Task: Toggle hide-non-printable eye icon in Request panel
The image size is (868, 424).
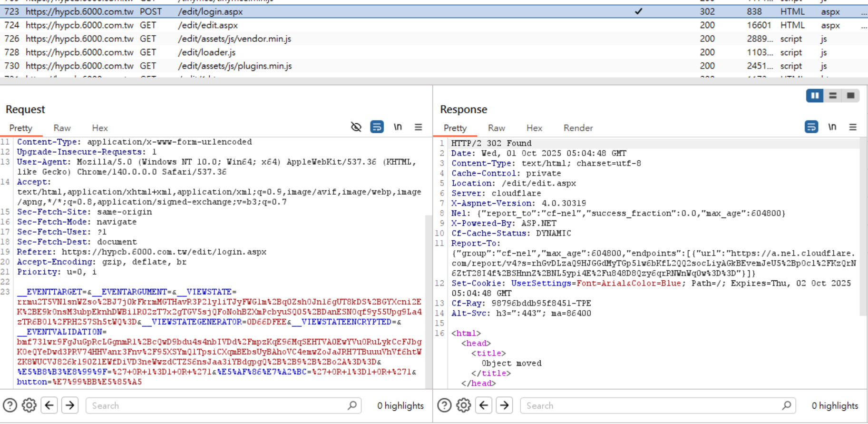Action: point(356,127)
